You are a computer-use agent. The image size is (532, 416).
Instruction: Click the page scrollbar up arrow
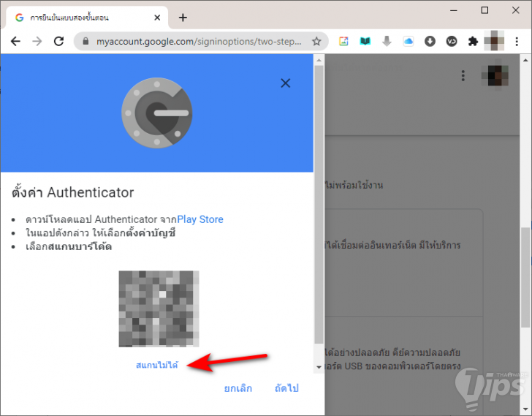[x=525, y=60]
